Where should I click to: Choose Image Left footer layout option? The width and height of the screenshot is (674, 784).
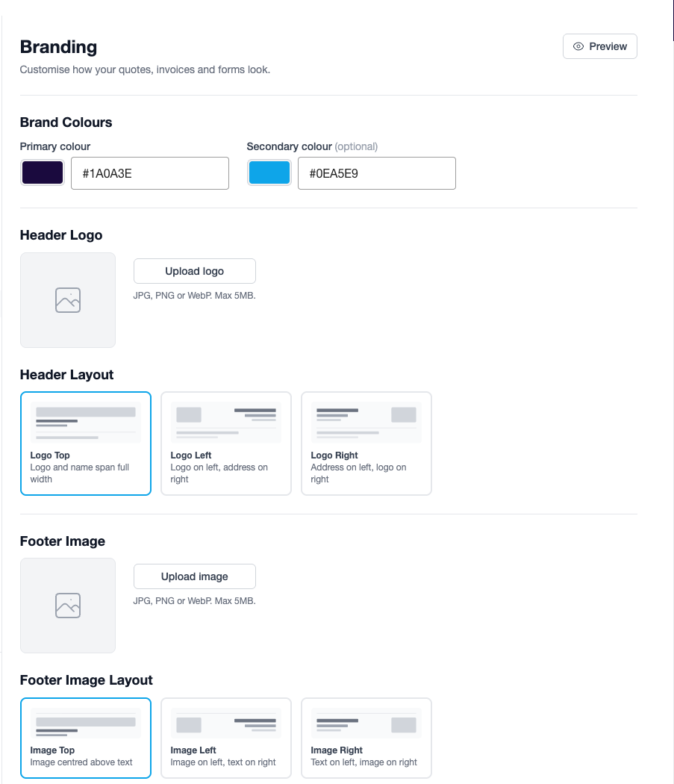point(226,738)
